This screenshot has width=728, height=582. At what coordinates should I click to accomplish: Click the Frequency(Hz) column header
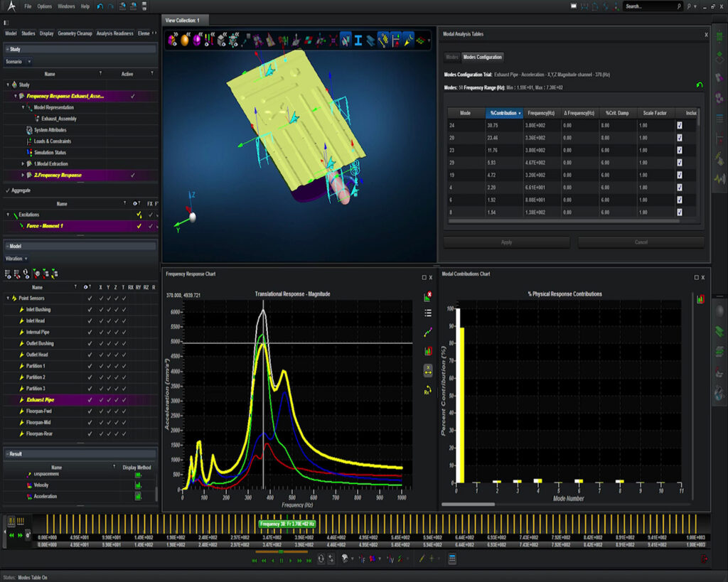pyautogui.click(x=541, y=113)
